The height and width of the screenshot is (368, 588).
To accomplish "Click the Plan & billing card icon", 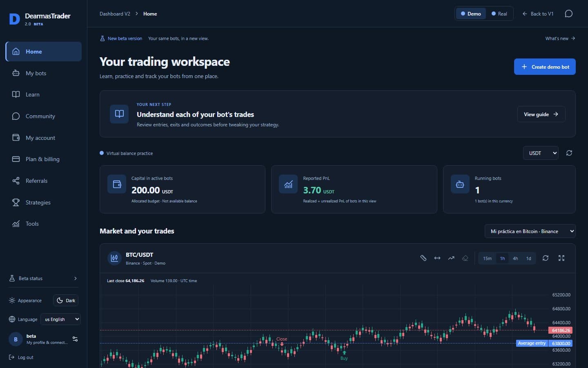I will pyautogui.click(x=16, y=159).
